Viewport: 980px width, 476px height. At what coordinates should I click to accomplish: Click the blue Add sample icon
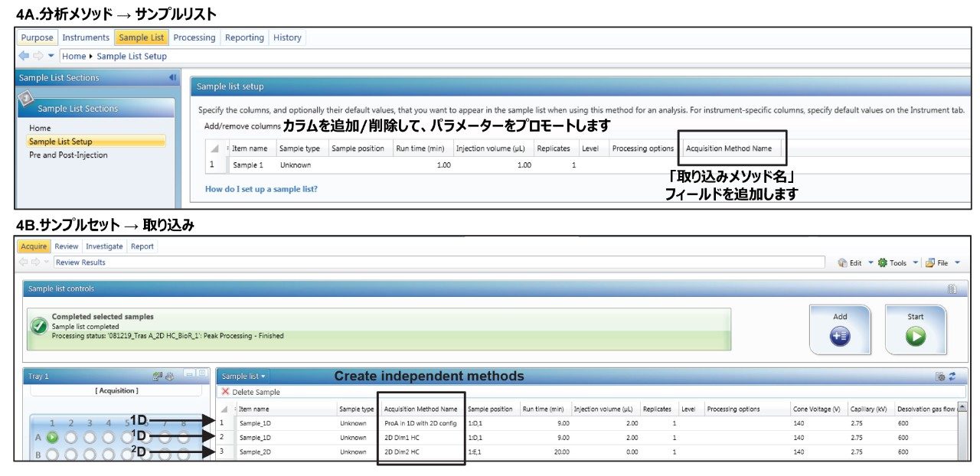point(840,336)
